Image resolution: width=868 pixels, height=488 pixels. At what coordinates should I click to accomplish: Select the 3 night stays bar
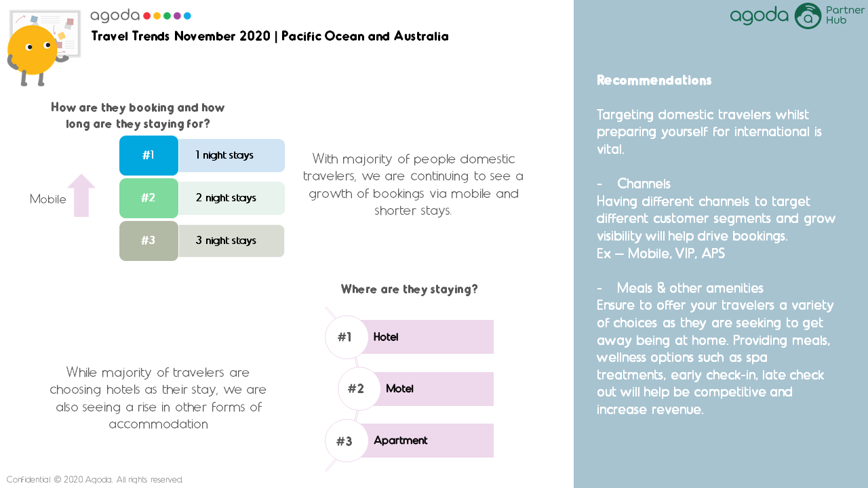click(231, 241)
